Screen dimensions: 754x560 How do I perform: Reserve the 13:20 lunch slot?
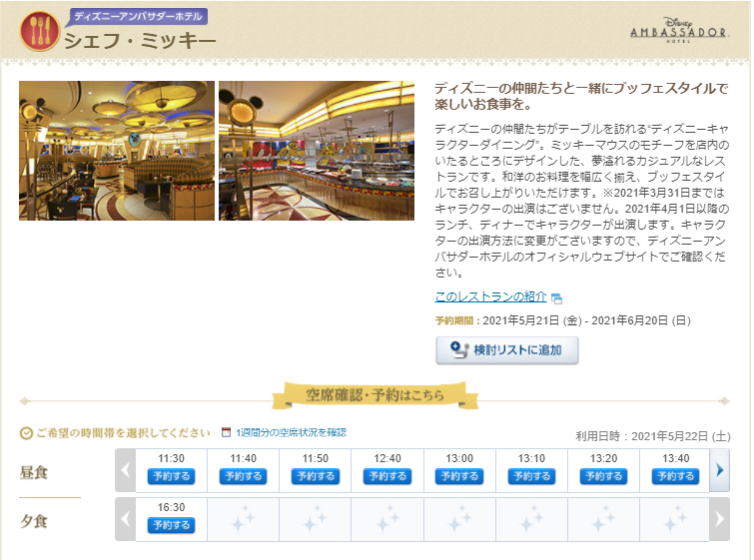tap(604, 476)
